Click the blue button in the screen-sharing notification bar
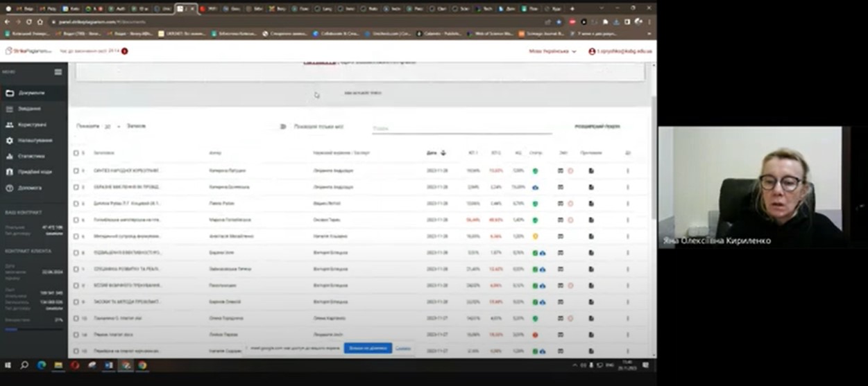Screen dimensions: 868x386 coord(367,348)
